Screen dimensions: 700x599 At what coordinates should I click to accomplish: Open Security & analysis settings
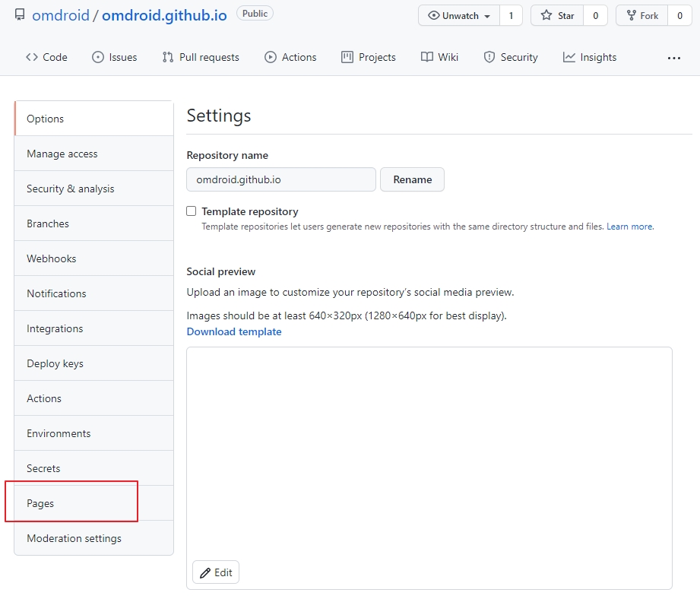(93, 189)
